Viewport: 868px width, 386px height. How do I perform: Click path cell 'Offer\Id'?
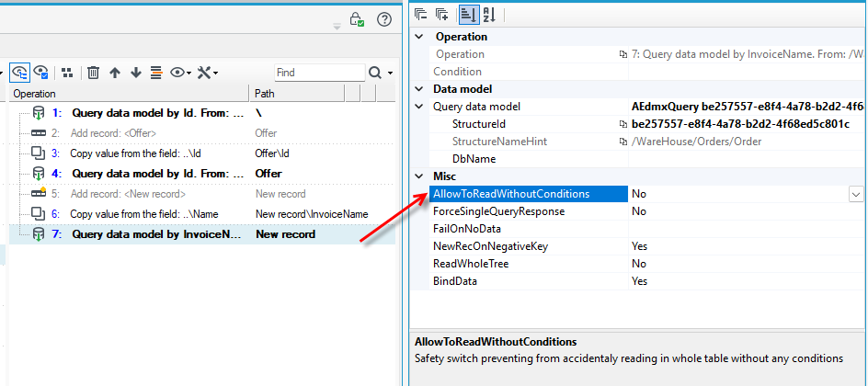click(272, 153)
